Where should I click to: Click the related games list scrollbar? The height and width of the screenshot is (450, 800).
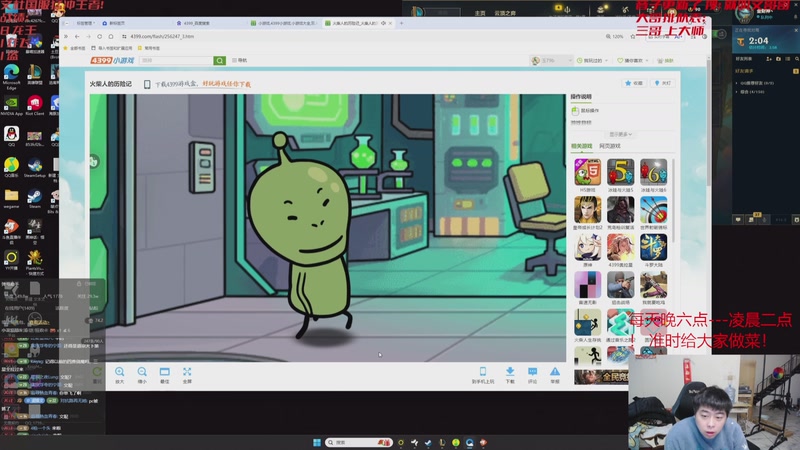pyautogui.click(x=673, y=200)
